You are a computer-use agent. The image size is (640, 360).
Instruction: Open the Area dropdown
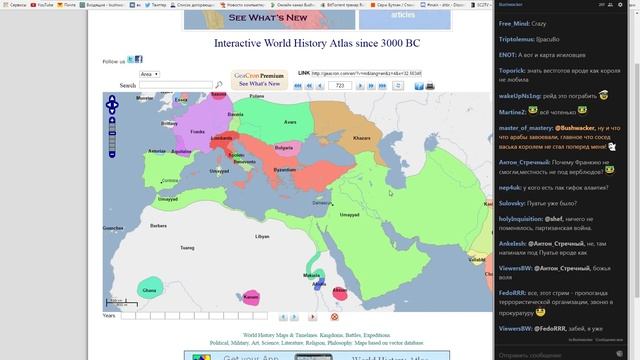149,74
